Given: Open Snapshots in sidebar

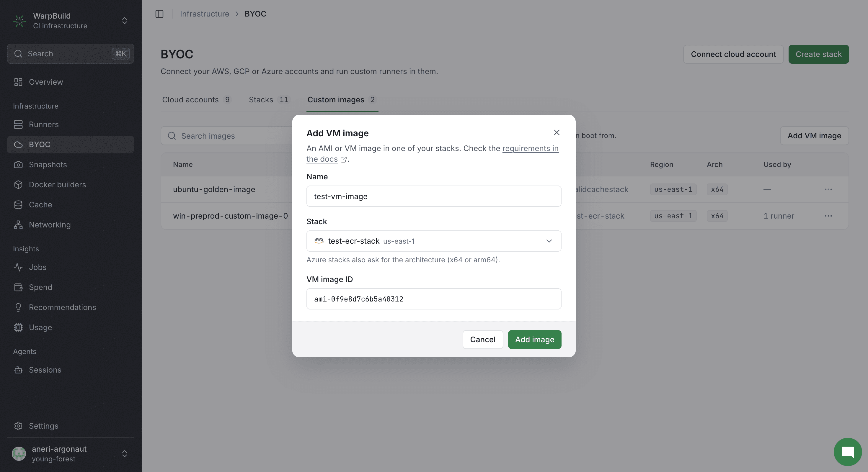Looking at the screenshot, I should (71, 164).
